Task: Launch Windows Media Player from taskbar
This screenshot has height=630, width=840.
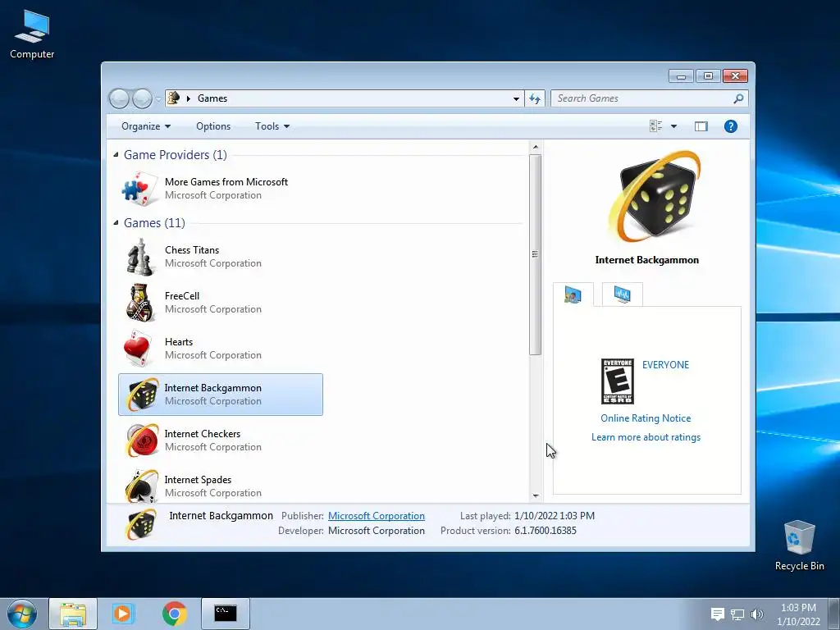Action: pos(123,614)
